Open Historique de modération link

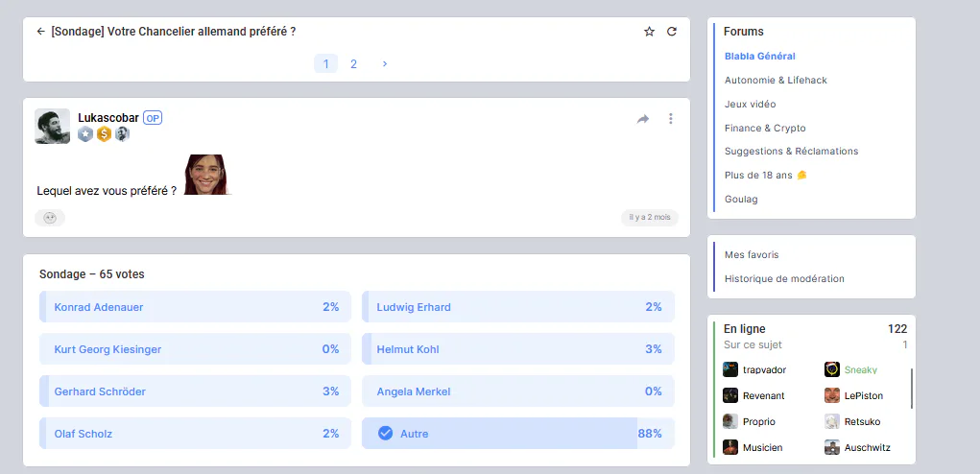(x=784, y=278)
